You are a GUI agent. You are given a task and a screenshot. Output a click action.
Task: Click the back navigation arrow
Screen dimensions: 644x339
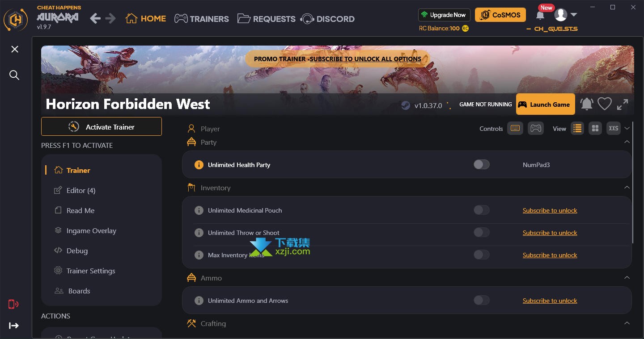click(95, 18)
